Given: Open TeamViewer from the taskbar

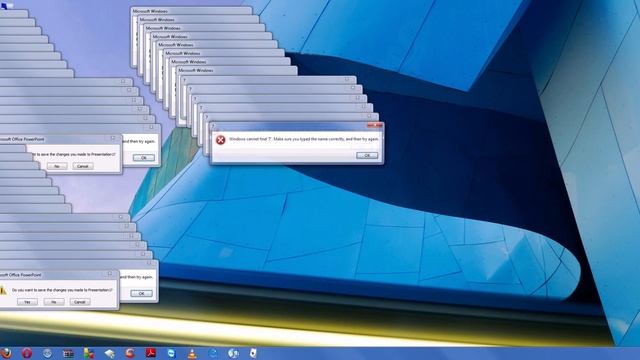Looking at the screenshot, I should 171,353.
